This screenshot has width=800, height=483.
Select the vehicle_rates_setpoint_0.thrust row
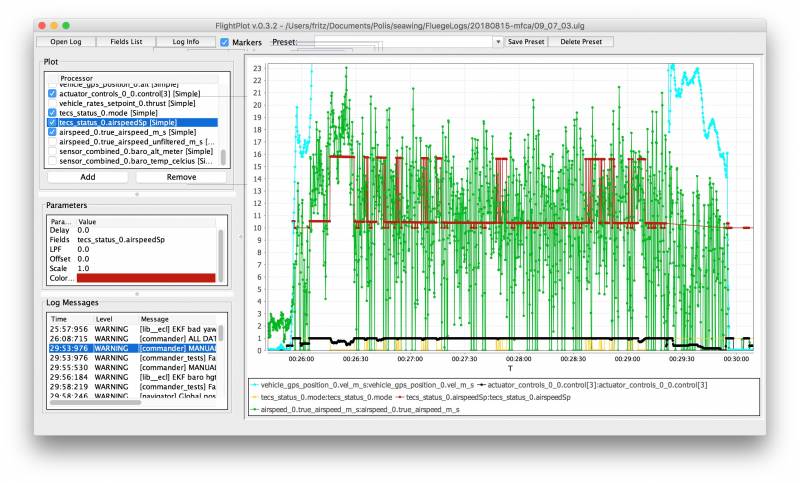(x=127, y=103)
